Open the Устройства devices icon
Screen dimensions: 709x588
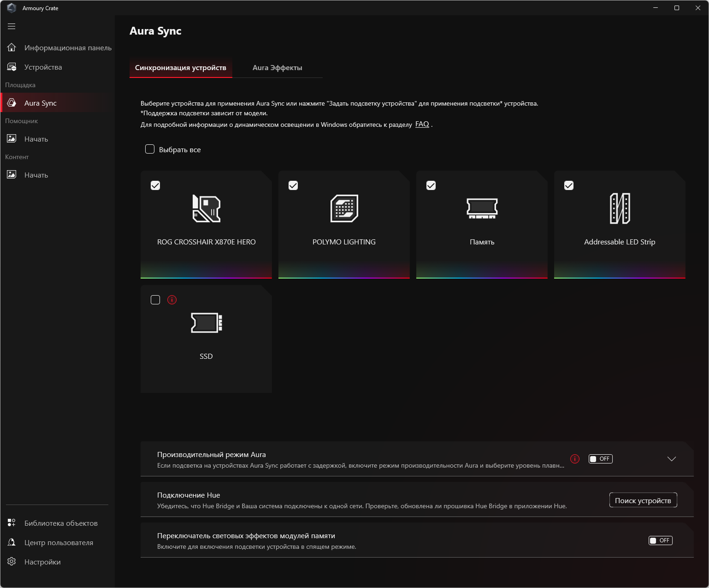[12, 67]
